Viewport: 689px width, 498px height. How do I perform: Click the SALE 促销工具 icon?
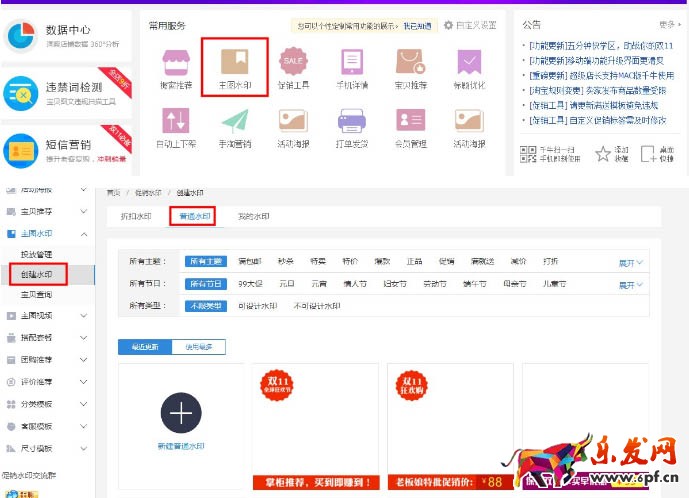click(x=293, y=62)
